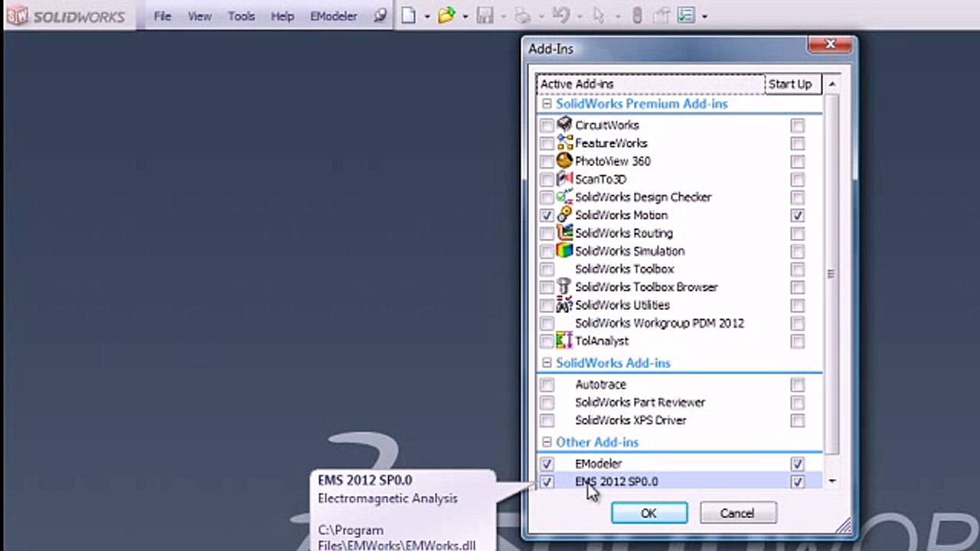This screenshot has height=551, width=980.
Task: Collapse the SolidWorks Premium Add-ins group
Action: [547, 104]
